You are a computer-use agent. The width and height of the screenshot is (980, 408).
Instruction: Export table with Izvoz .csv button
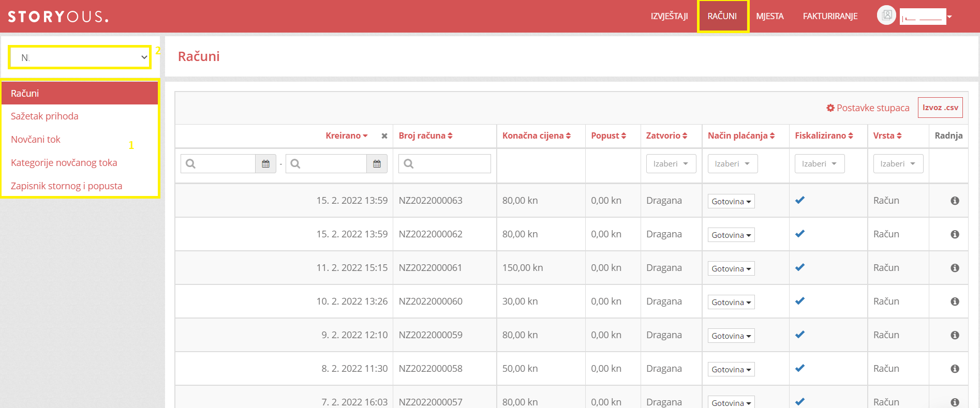click(x=940, y=108)
